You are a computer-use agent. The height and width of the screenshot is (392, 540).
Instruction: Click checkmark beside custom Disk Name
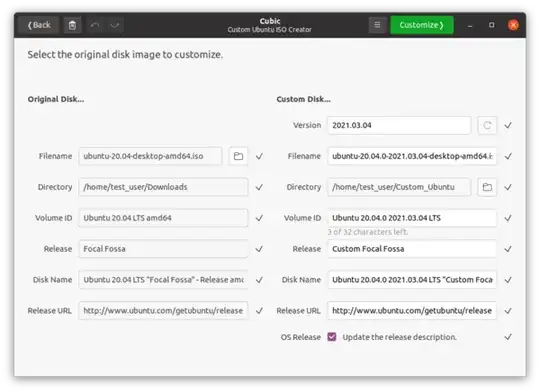pos(508,280)
